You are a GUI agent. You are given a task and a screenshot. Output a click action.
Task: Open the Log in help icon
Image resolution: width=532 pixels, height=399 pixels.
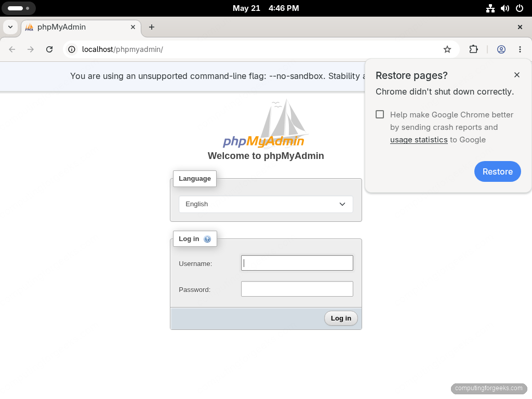click(207, 239)
